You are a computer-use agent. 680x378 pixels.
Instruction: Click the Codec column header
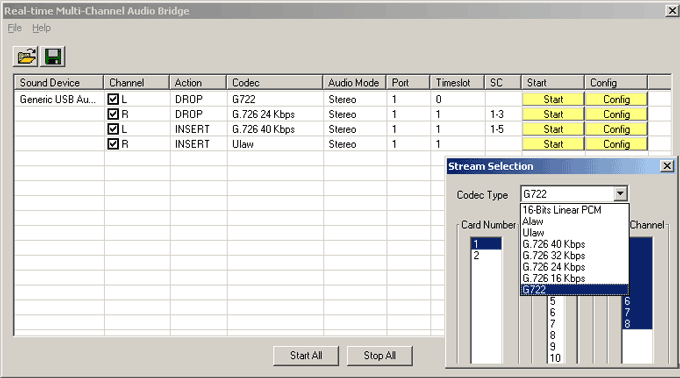pyautogui.click(x=275, y=82)
